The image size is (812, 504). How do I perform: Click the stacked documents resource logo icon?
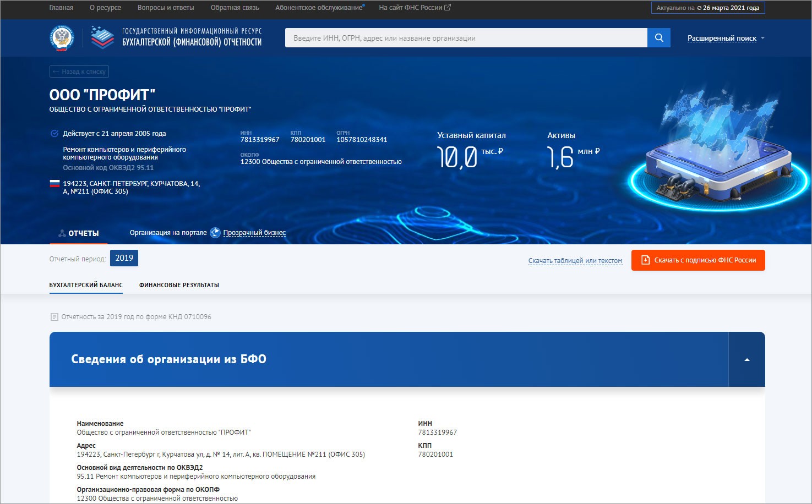(102, 37)
